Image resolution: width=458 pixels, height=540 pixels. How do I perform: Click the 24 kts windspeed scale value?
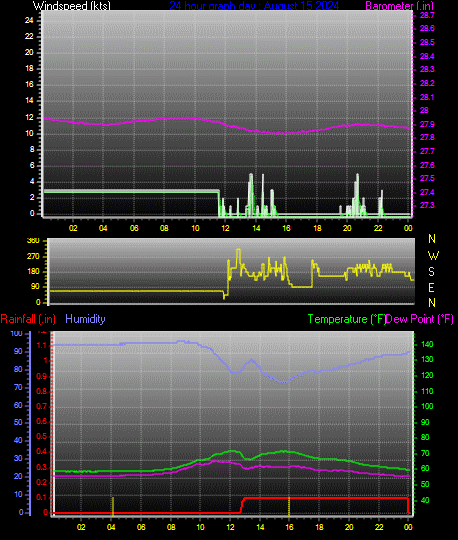pos(29,20)
